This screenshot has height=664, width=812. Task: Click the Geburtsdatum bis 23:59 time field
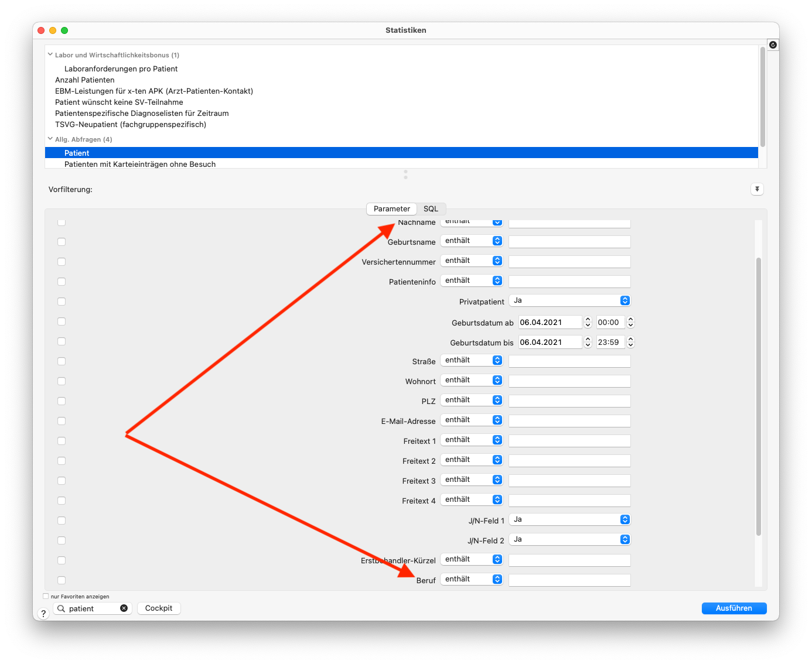pos(610,343)
